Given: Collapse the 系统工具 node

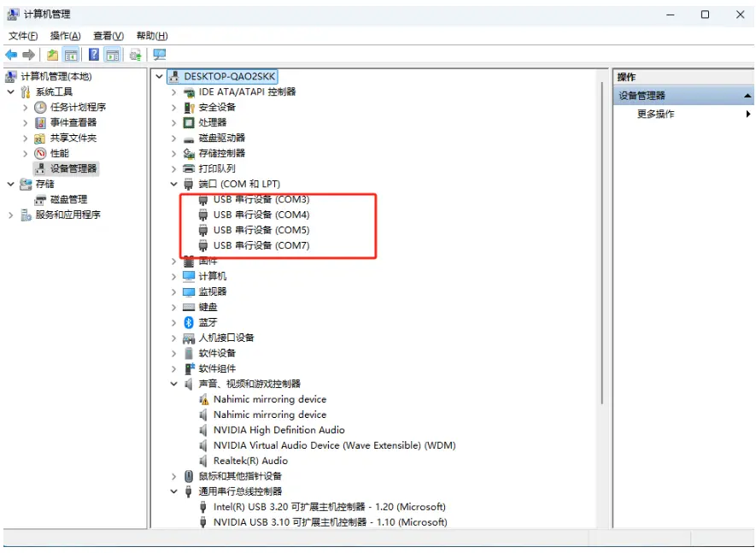Looking at the screenshot, I should [10, 91].
